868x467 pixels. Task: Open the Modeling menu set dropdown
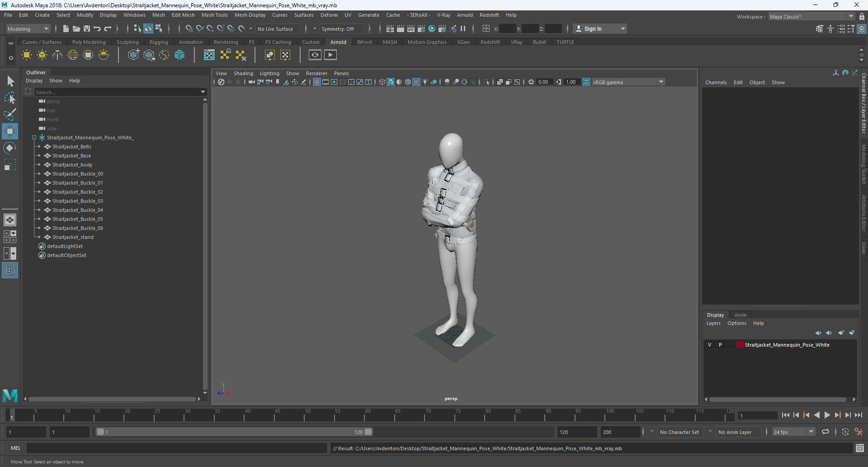28,29
